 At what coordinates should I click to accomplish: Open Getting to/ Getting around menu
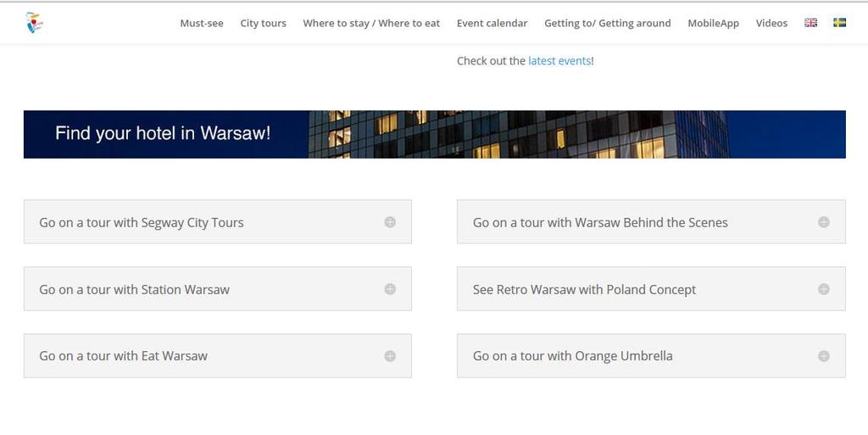(607, 23)
